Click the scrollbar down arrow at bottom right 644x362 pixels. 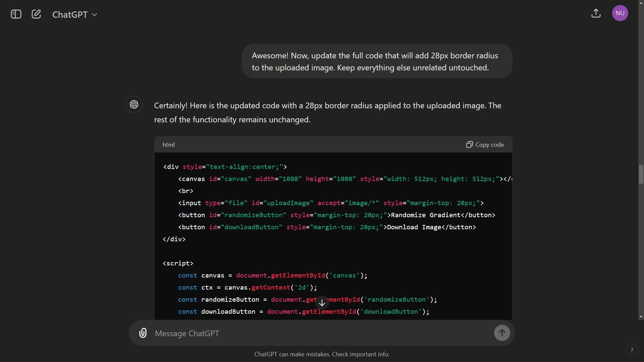point(641,316)
